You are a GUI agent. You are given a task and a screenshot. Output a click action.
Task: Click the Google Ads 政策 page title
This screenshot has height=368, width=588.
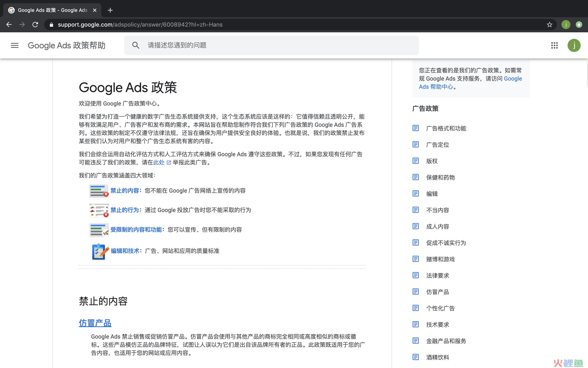click(128, 87)
